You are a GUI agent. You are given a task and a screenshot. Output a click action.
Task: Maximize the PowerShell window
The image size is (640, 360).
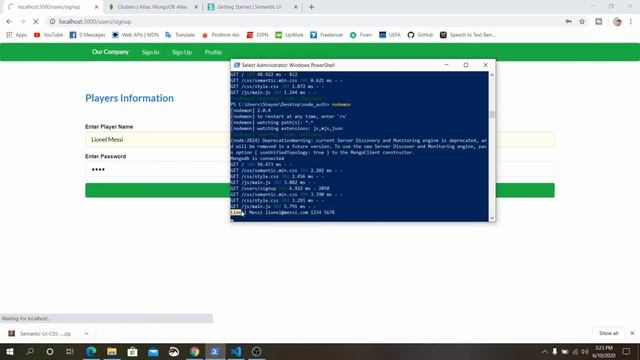click(x=466, y=65)
